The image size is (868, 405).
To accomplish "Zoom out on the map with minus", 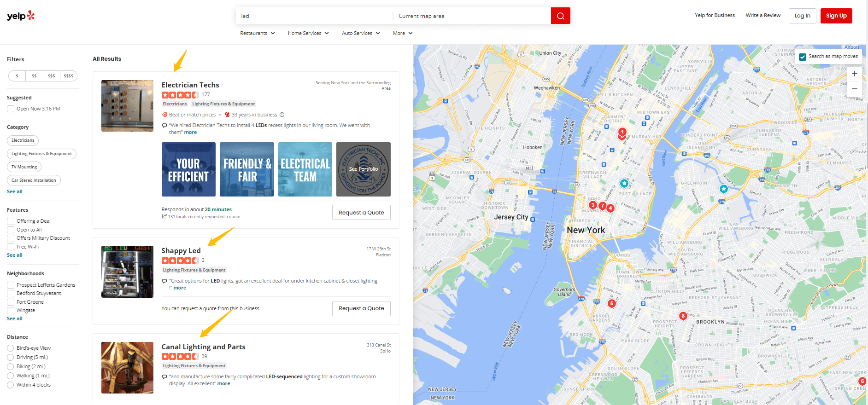I will pos(854,89).
